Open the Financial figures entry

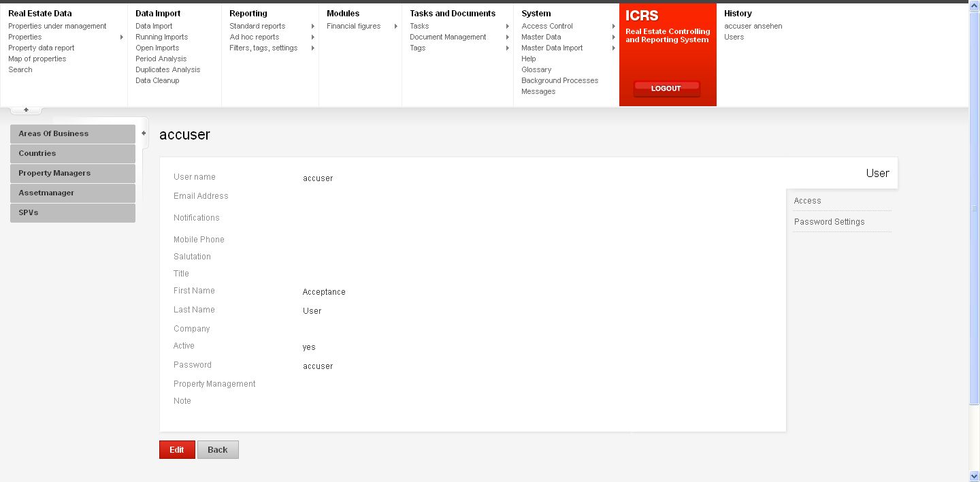point(353,26)
